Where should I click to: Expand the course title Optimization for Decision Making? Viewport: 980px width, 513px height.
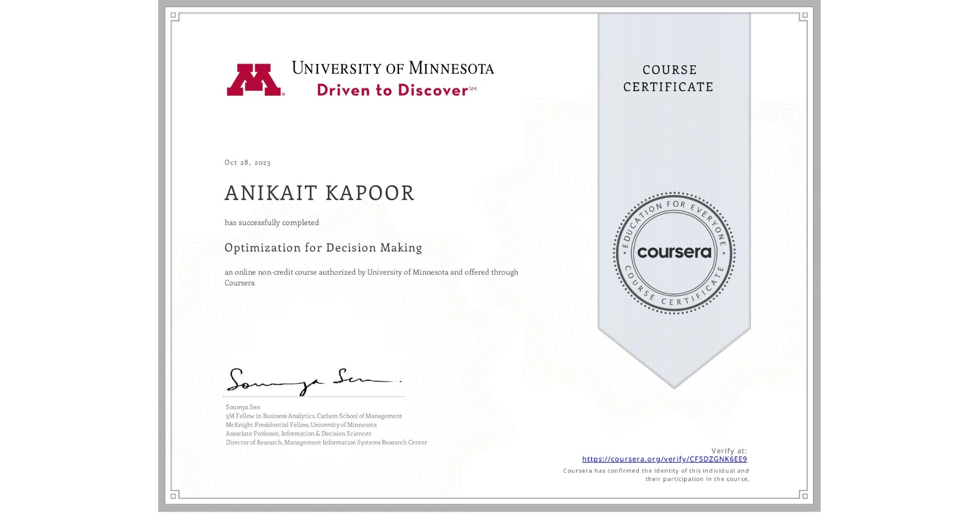322,248
